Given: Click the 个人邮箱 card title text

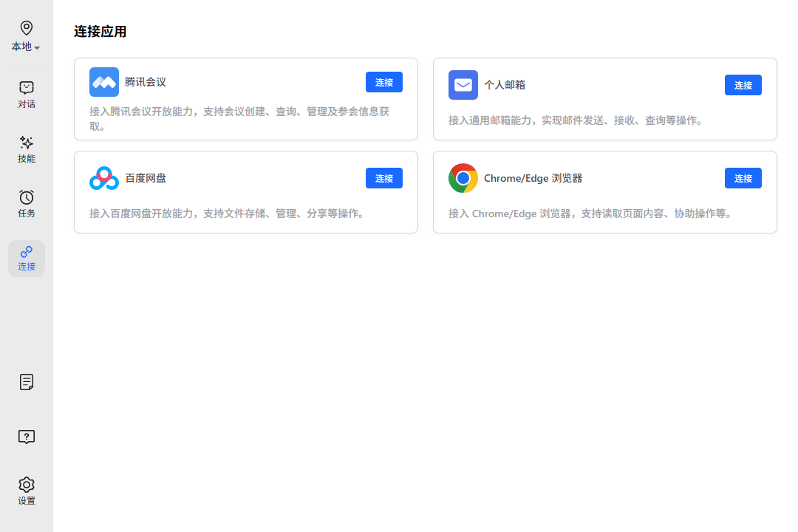Looking at the screenshot, I should coord(505,85).
